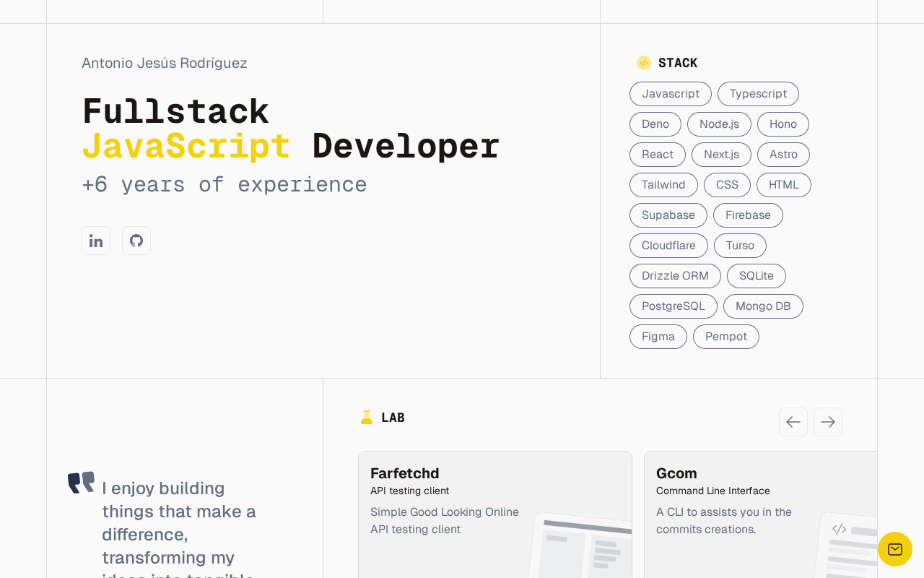Click the CSS tag
Screen dimensions: 924x578
(727, 185)
